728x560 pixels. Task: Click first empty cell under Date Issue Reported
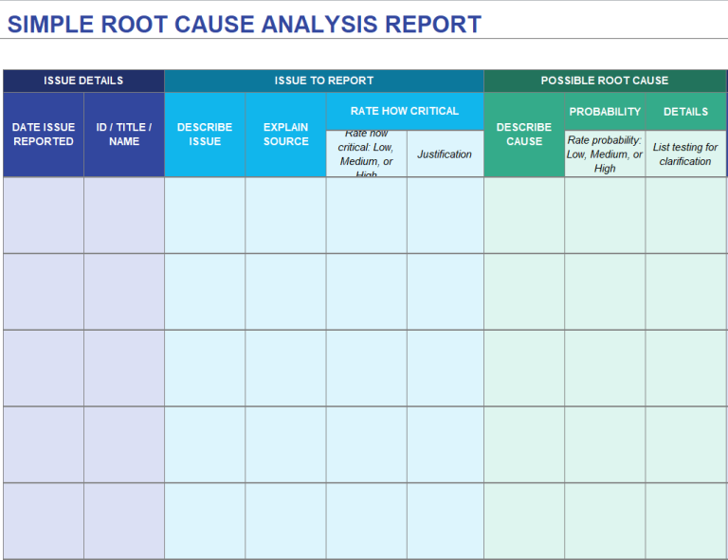click(x=44, y=215)
